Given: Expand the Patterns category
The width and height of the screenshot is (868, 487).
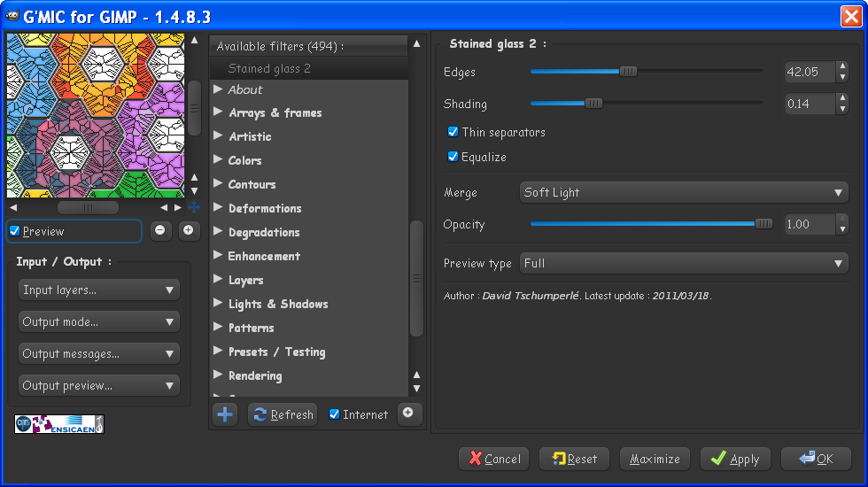Looking at the screenshot, I should tap(218, 327).
